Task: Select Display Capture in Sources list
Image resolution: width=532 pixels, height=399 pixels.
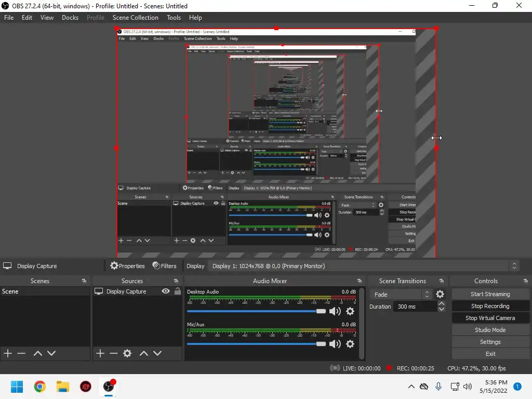Action: point(126,291)
